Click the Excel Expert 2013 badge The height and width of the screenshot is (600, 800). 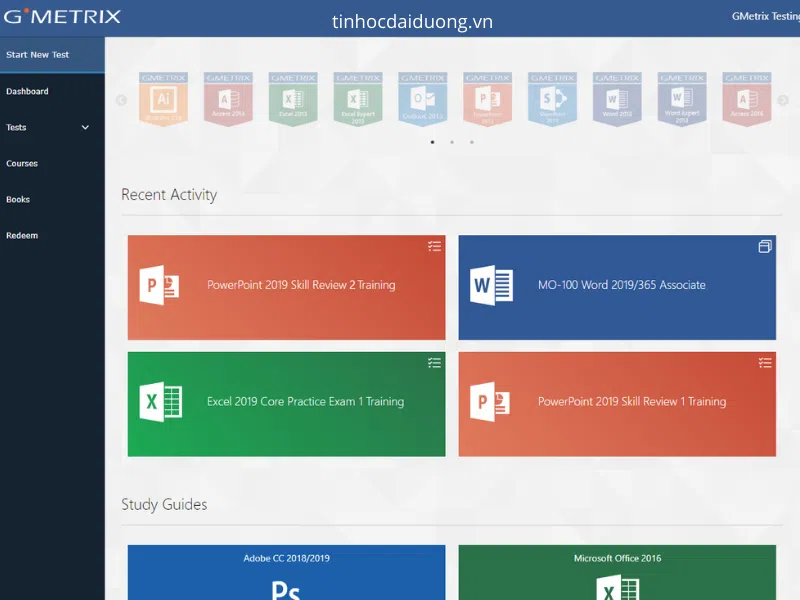pos(357,98)
